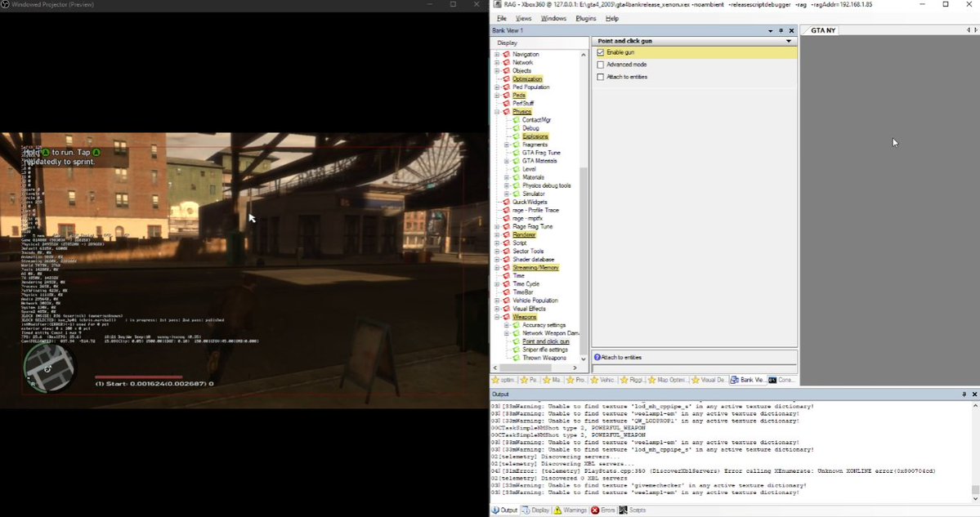Click the red error icon on Errors tab
This screenshot has height=517, width=980.
595,510
